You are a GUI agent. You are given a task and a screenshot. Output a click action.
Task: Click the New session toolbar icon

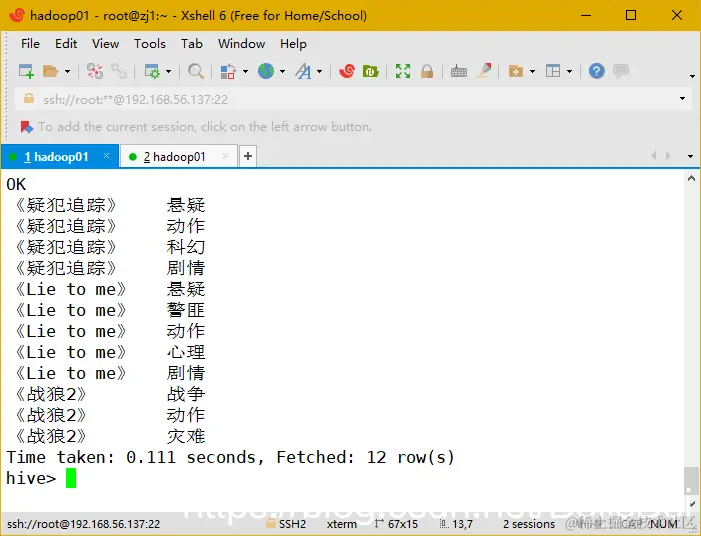click(x=26, y=71)
